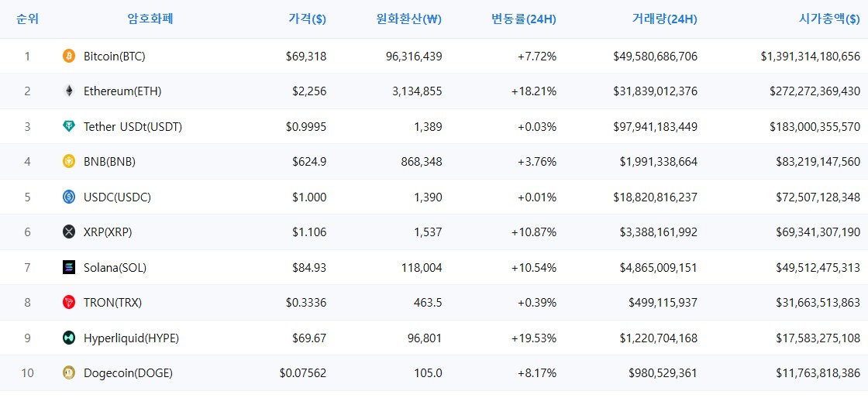Screen dimensions: 868x398
Task: Click the market cap $17,583,275,108
Action: (x=818, y=338)
